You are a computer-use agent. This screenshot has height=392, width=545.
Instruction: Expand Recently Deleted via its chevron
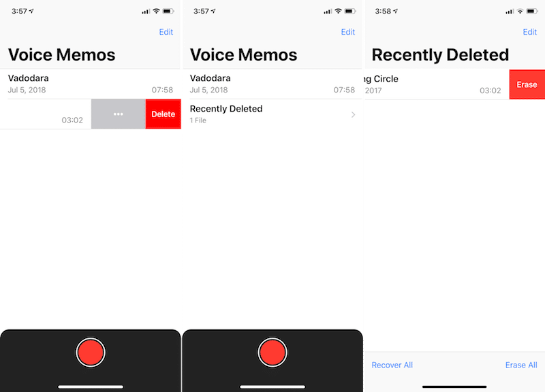click(x=353, y=114)
